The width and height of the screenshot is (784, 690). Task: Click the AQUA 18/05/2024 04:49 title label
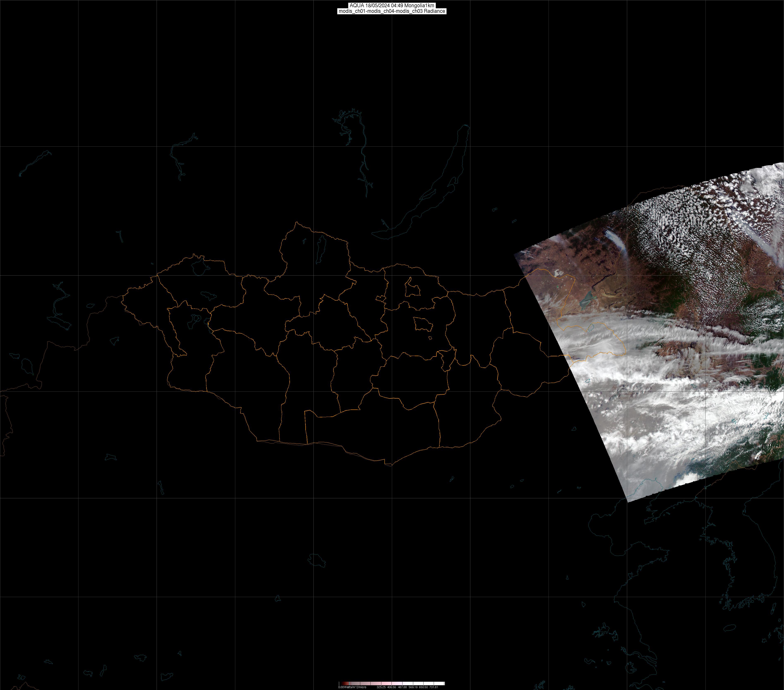[x=392, y=5]
